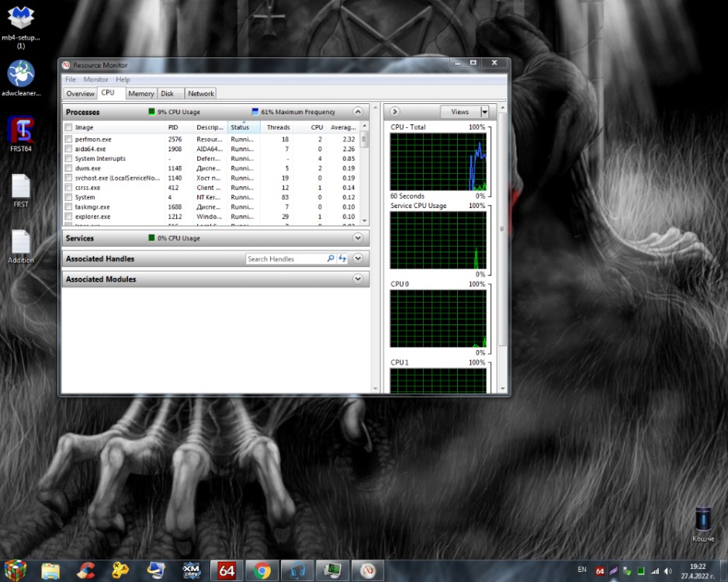Expand the Services section
The height and width of the screenshot is (582, 728).
358,238
